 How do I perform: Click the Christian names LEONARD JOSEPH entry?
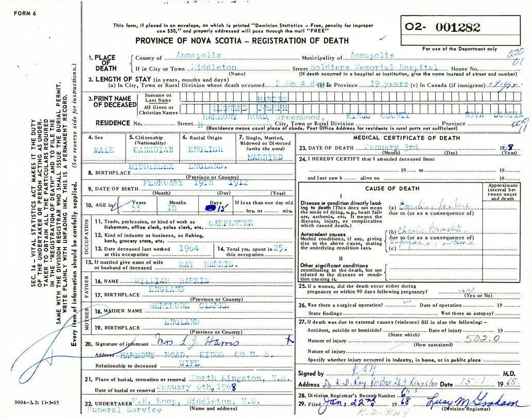pos(260,109)
